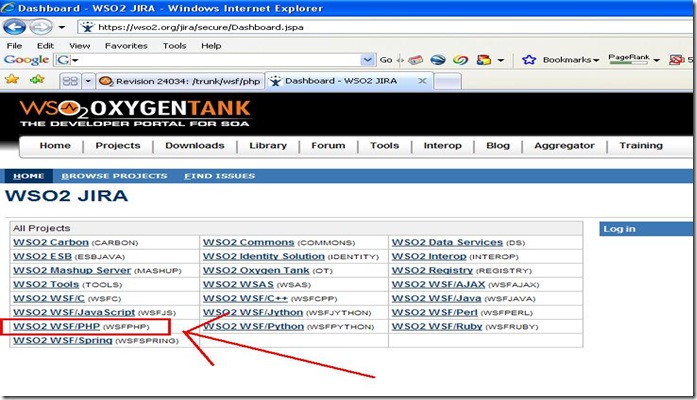
Task: Open the Bookmarks dropdown
Action: point(572,60)
